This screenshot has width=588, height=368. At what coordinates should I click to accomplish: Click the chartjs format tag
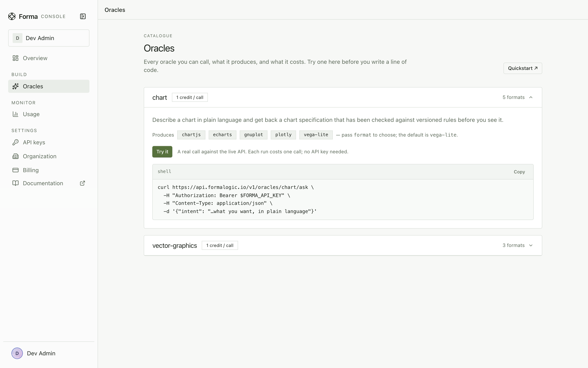click(191, 135)
